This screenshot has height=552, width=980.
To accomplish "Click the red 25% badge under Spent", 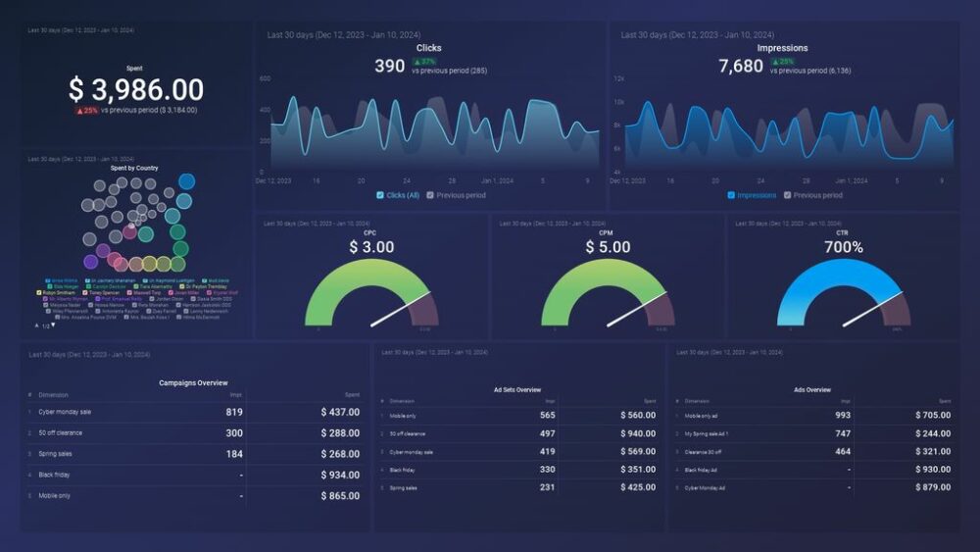I will [x=87, y=111].
